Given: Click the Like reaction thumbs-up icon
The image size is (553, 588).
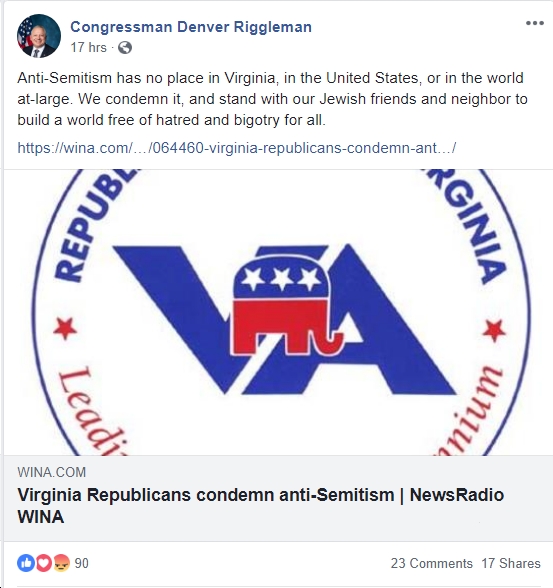Looking at the screenshot, I should [26, 563].
